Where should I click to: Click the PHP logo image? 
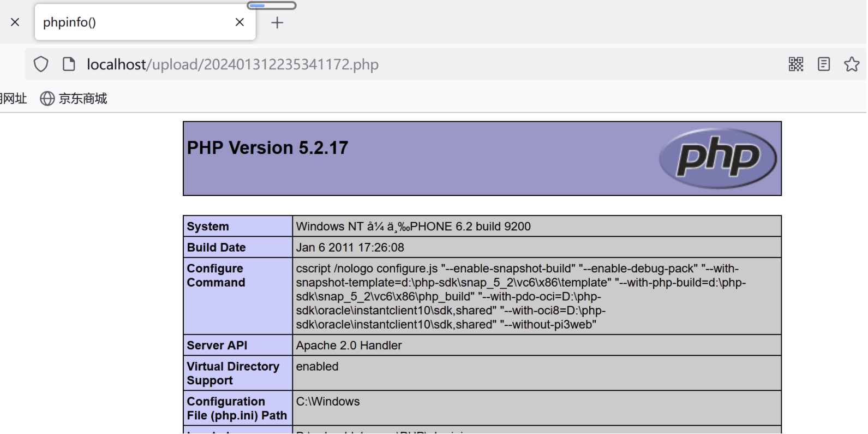[717, 158]
